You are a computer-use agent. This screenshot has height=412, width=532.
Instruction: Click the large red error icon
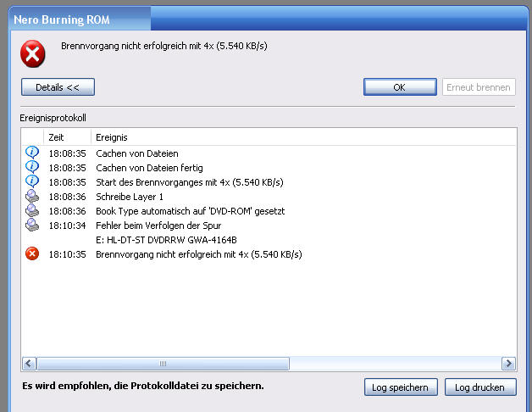(x=32, y=53)
